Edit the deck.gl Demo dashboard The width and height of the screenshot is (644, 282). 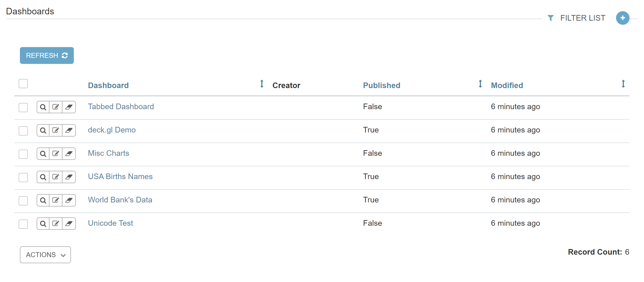(56, 130)
